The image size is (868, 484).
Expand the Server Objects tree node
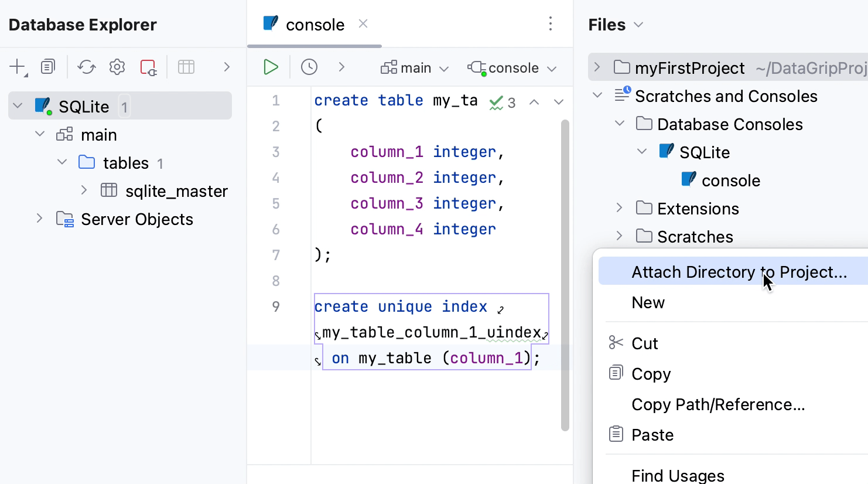pyautogui.click(x=39, y=219)
